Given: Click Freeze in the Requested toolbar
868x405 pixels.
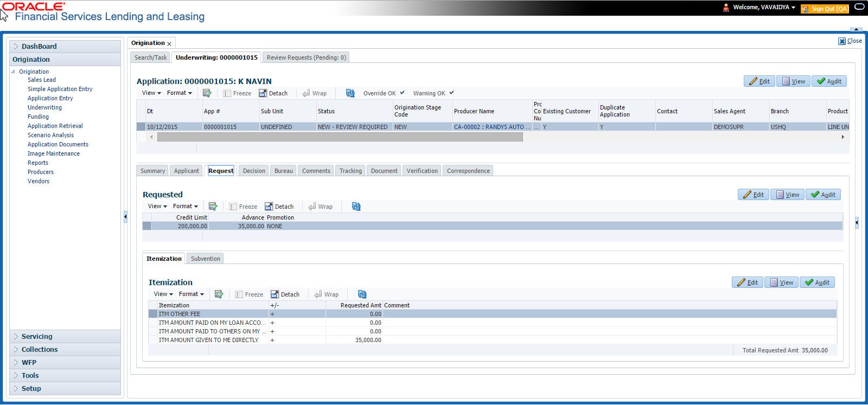Looking at the screenshot, I should (x=243, y=207).
